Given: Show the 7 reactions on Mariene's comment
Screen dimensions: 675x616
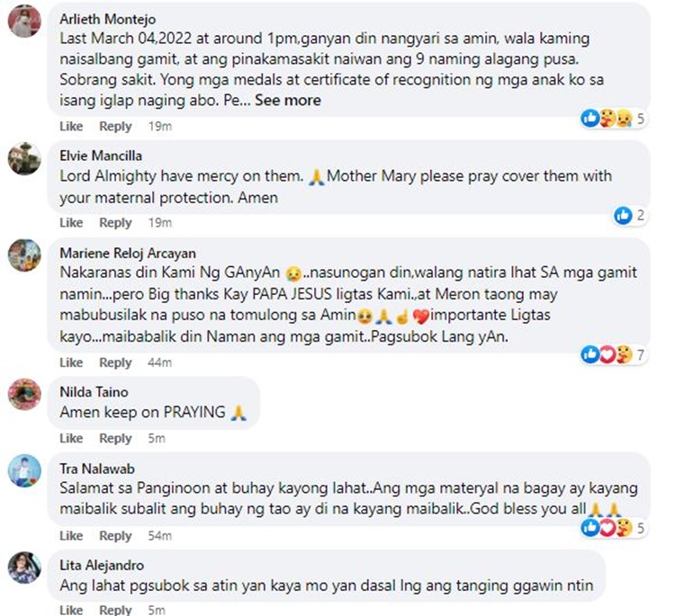Looking at the screenshot, I should [613, 355].
